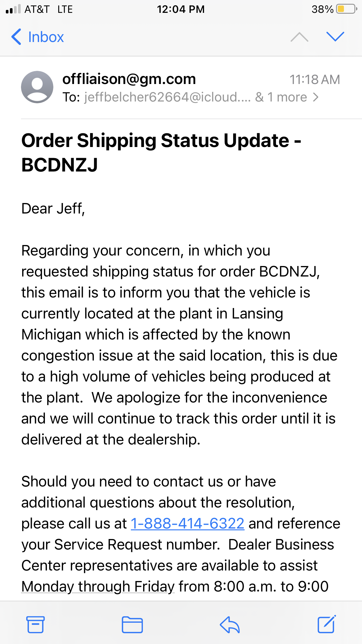The image size is (362, 644).
Task: Open the reply options
Action: pyautogui.click(x=229, y=624)
